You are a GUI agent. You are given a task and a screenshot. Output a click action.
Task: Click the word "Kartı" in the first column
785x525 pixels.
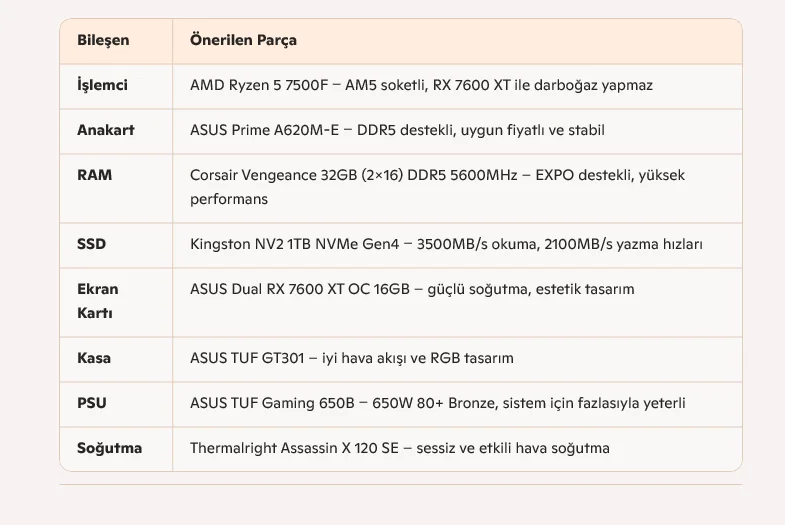click(95, 313)
